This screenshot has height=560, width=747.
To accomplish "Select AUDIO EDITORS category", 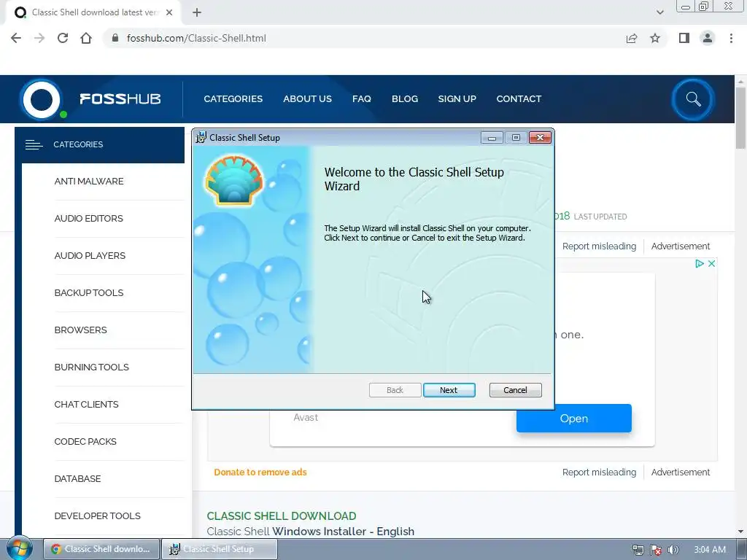I will coord(88,219).
